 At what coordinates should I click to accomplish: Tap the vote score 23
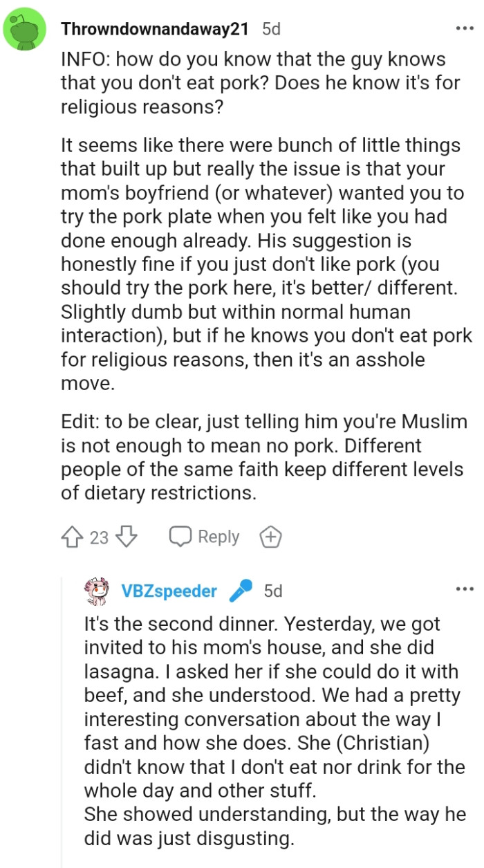100,537
